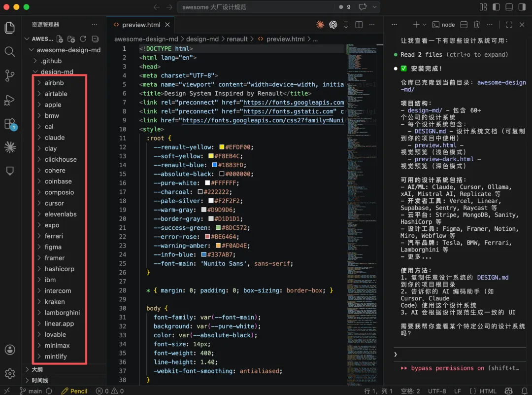Screen dimensions: 532x395
Task: Toggle the bottom panel layout button
Action: [x=509, y=7]
